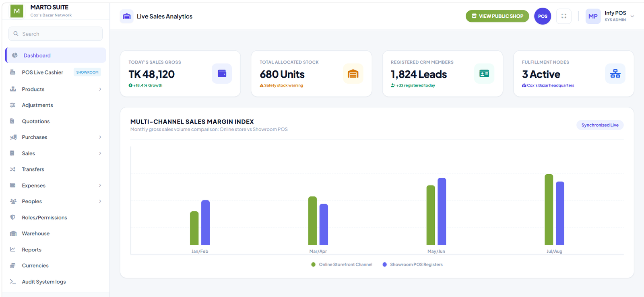Image resolution: width=644 pixels, height=297 pixels.
Task: Click the Multi-Channel Sales Margin Index title
Action: (x=192, y=122)
